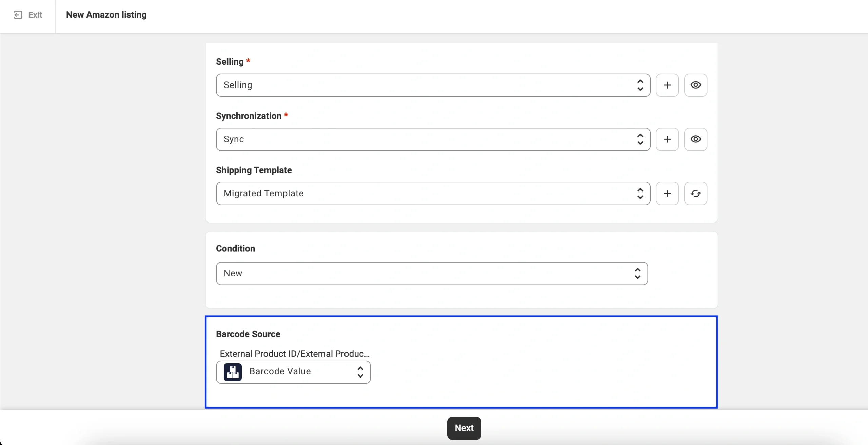Click the New Amazon listing title
This screenshot has width=868, height=445.
click(106, 15)
